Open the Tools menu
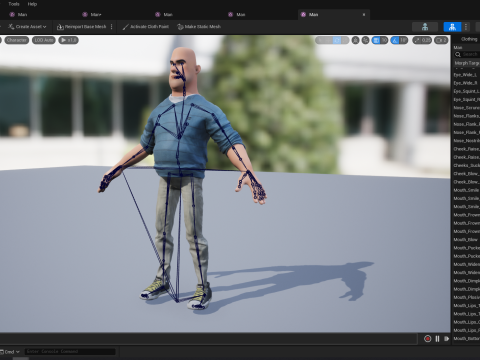 click(x=14, y=4)
